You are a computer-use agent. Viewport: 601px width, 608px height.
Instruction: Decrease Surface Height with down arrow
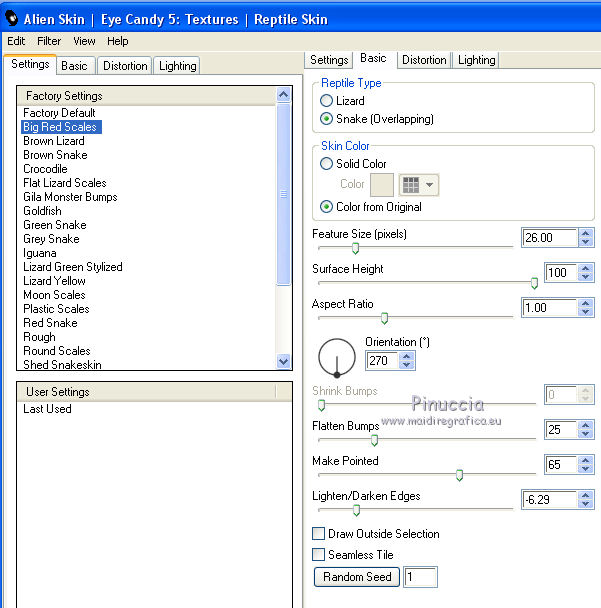(586, 276)
